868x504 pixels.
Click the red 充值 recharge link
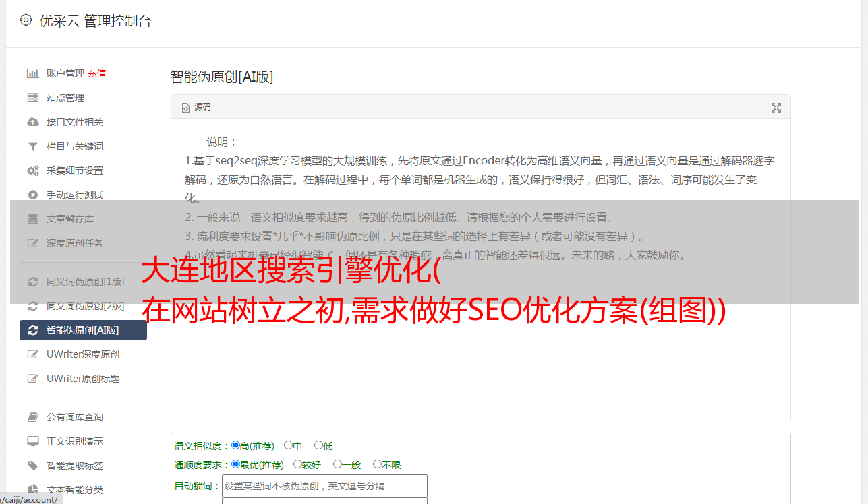coord(96,73)
